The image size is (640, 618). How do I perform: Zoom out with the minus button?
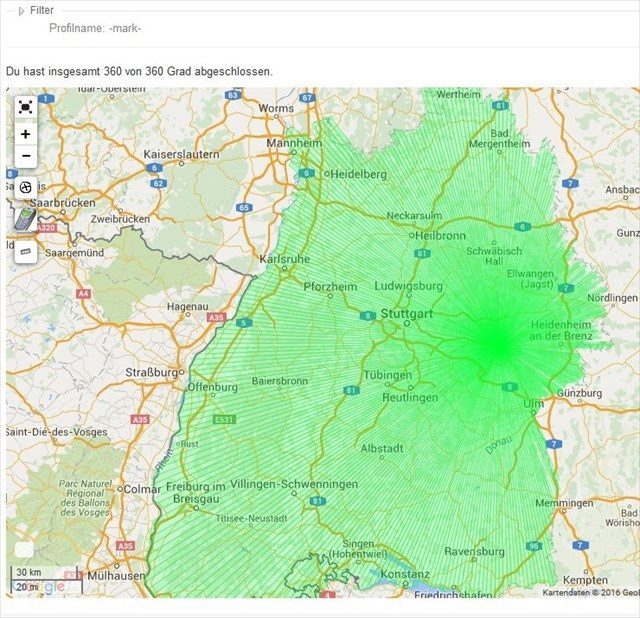coord(26,156)
